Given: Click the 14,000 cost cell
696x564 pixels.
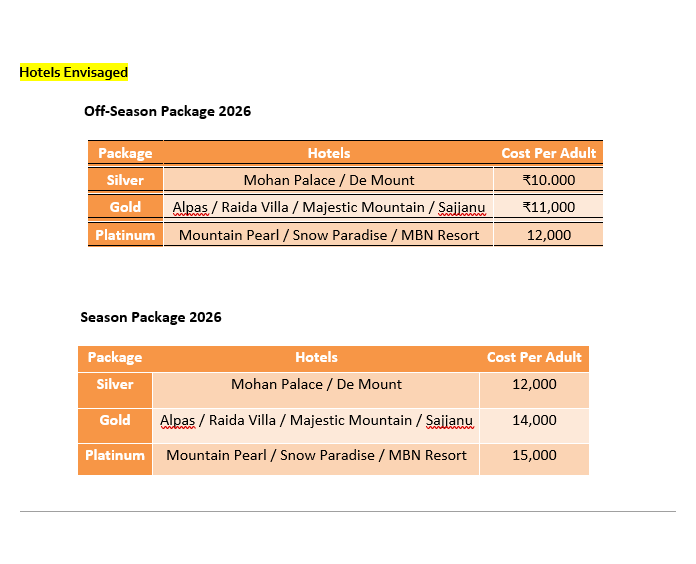Looking at the screenshot, I should tap(534, 420).
